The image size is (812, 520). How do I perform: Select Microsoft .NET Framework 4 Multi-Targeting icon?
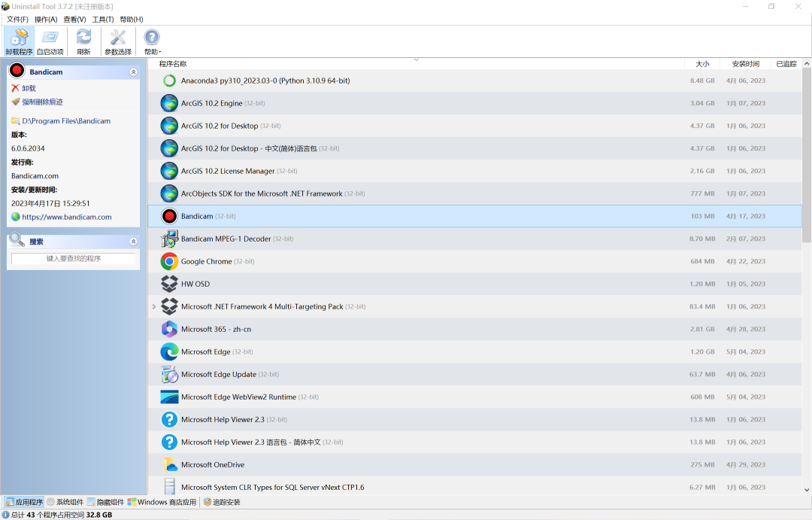tap(169, 307)
